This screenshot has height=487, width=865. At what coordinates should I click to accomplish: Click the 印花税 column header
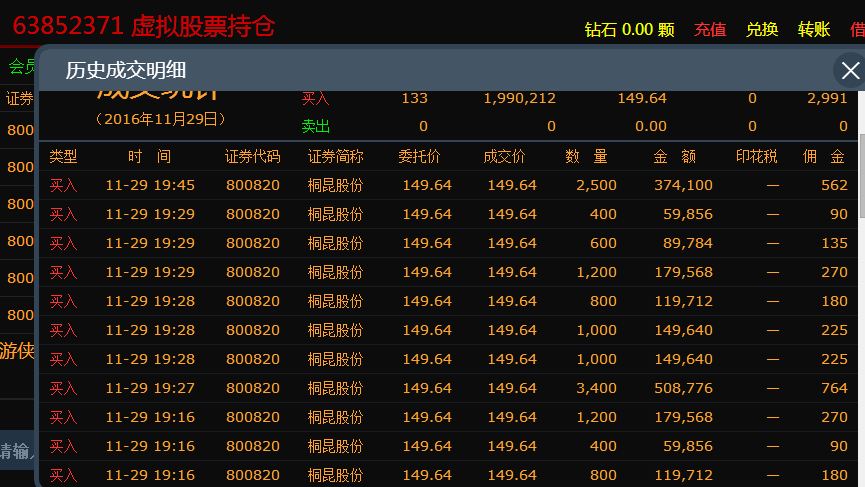pyautogui.click(x=756, y=157)
